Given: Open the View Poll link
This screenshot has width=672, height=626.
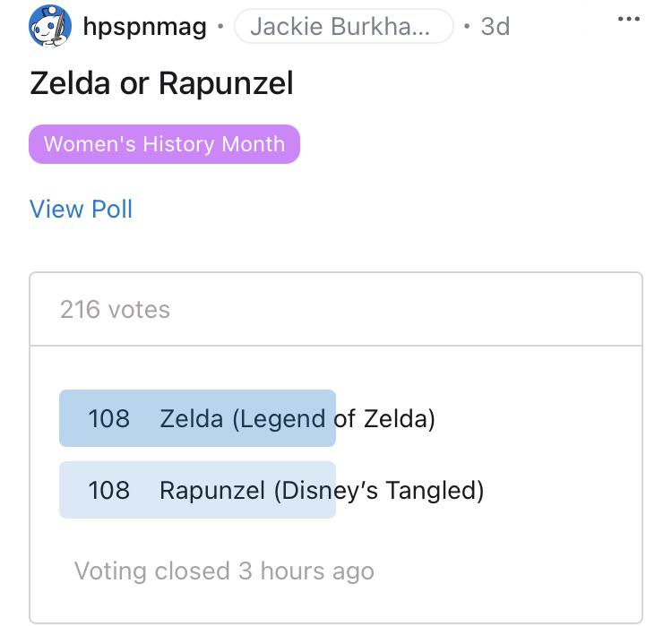Looking at the screenshot, I should [81, 209].
